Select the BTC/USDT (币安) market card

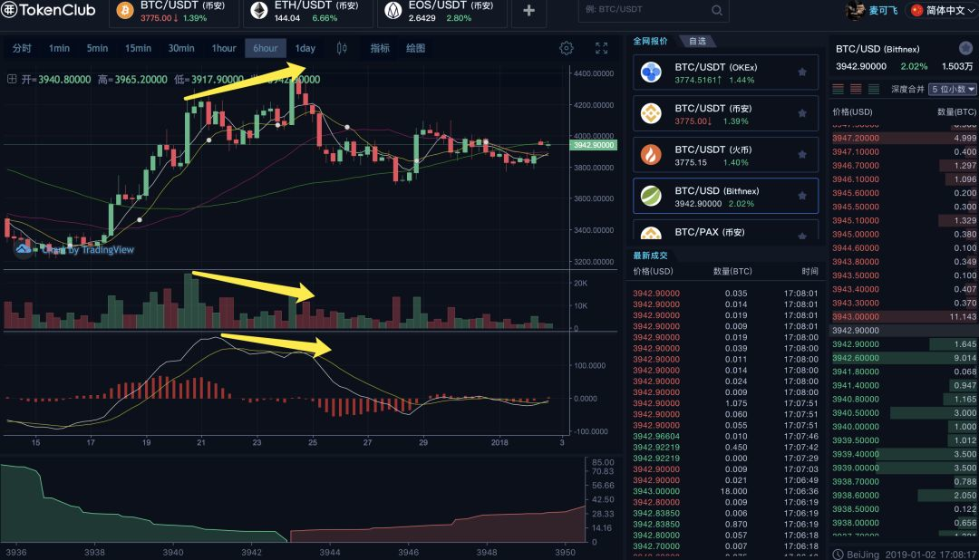(x=725, y=113)
